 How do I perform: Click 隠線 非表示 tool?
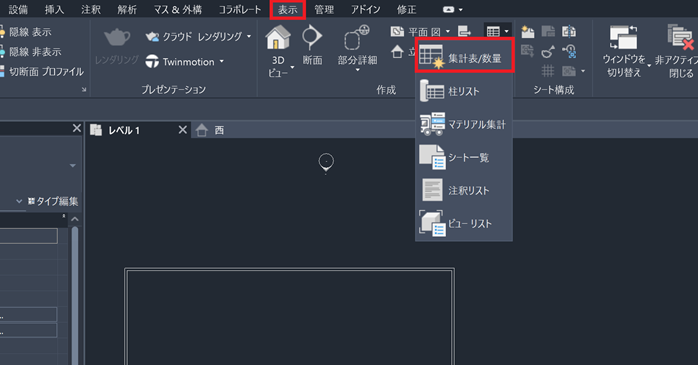point(30,52)
